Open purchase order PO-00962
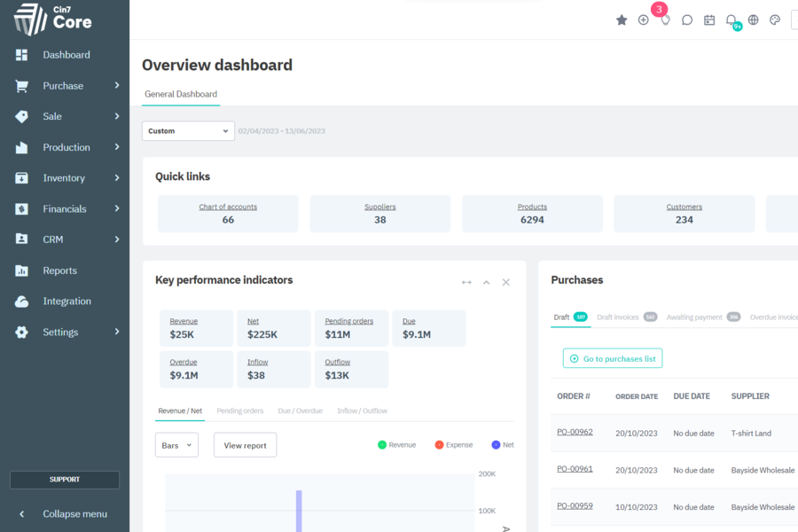This screenshot has width=798, height=532. point(575,432)
